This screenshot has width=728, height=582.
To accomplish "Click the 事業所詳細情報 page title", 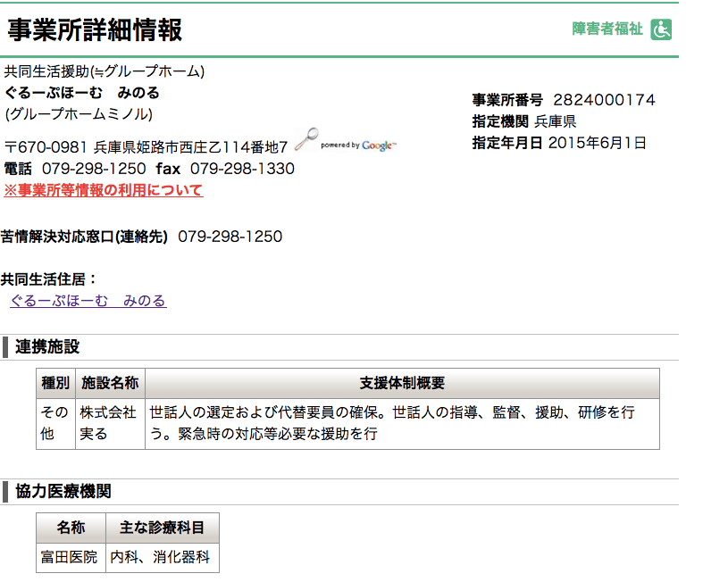I will tap(95, 30).
